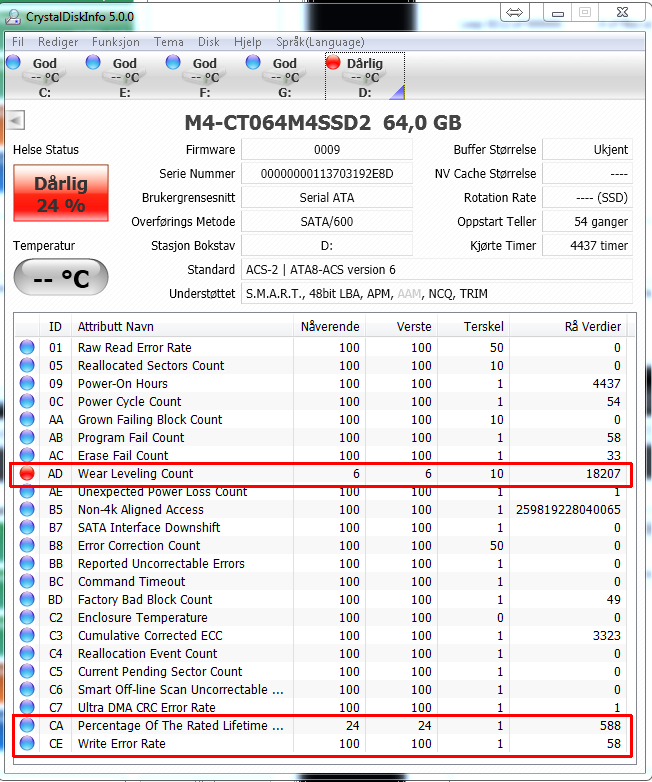Click the previous disk arrow button
This screenshot has width=652, height=782.
point(15,120)
